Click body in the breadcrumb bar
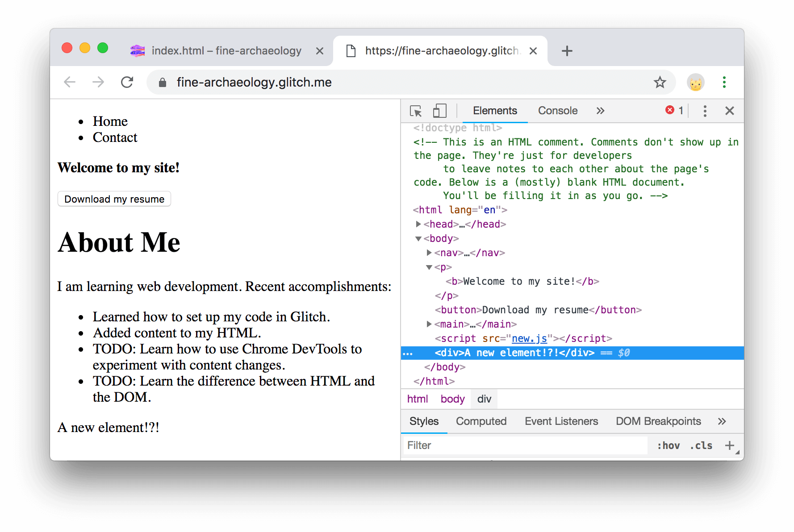The width and height of the screenshot is (794, 532). tap(452, 399)
